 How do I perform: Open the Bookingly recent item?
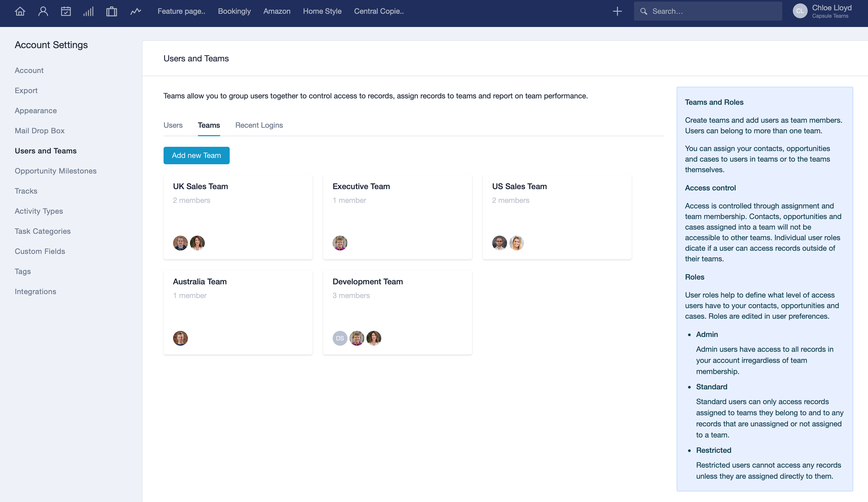coord(234,11)
